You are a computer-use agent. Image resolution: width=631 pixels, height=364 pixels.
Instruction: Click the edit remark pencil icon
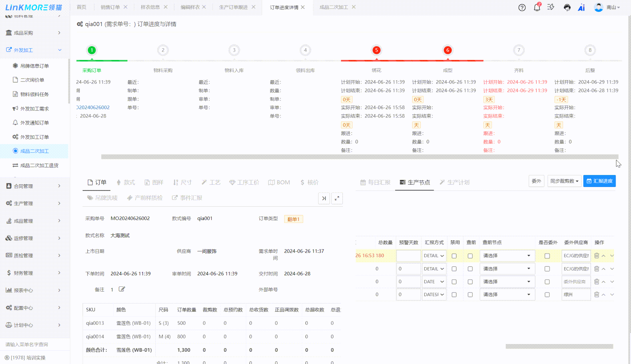coord(122,289)
